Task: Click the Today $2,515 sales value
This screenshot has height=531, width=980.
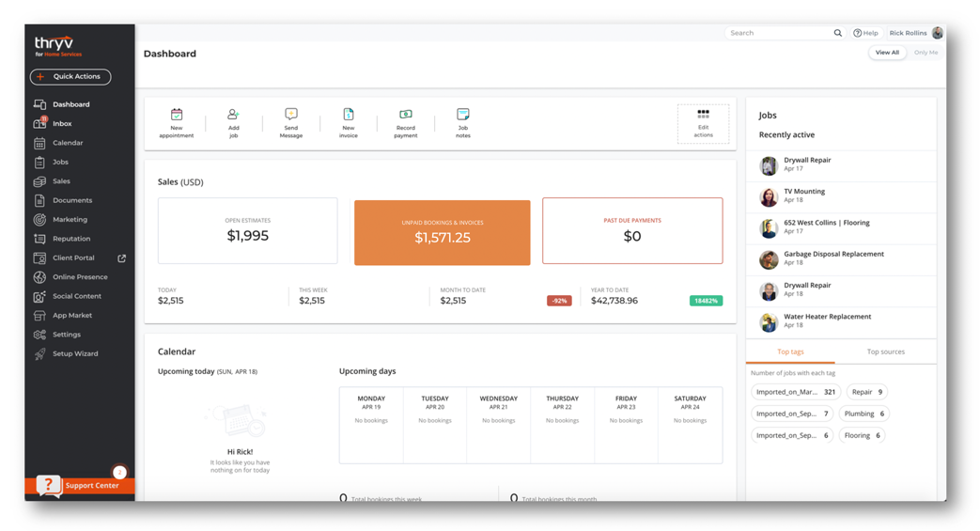Action: click(171, 301)
